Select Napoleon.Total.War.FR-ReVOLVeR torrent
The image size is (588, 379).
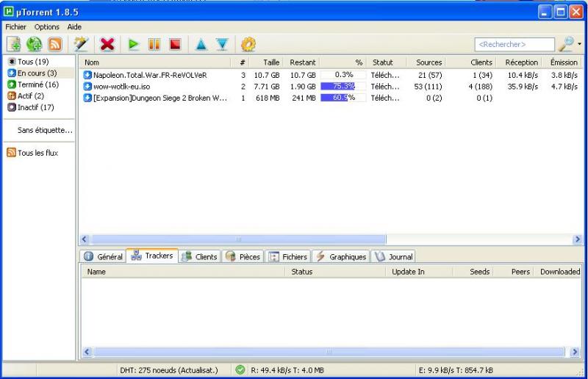click(150, 75)
